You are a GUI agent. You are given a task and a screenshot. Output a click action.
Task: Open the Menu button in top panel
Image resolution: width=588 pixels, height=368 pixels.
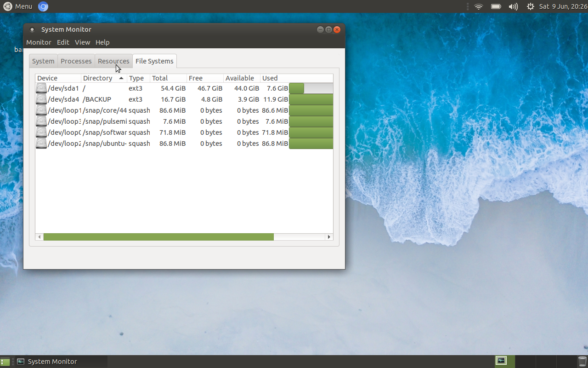coord(18,6)
